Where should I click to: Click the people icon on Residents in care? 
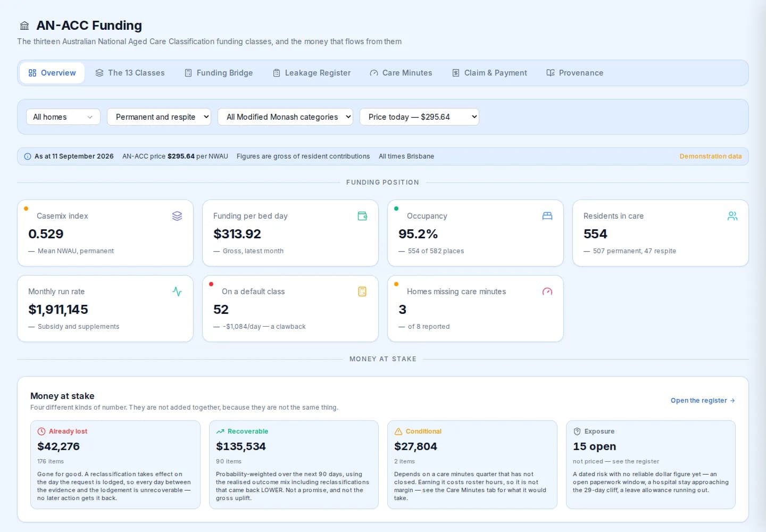click(x=732, y=216)
